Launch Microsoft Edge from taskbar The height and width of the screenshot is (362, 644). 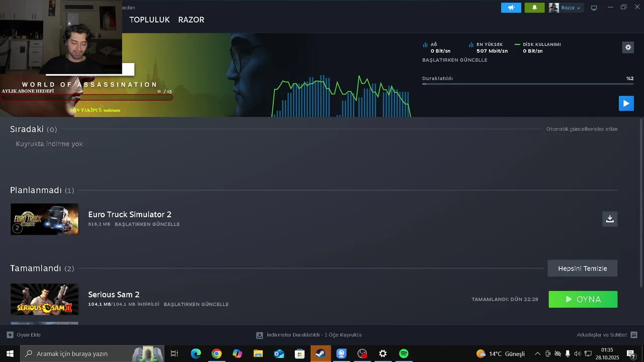click(x=196, y=353)
